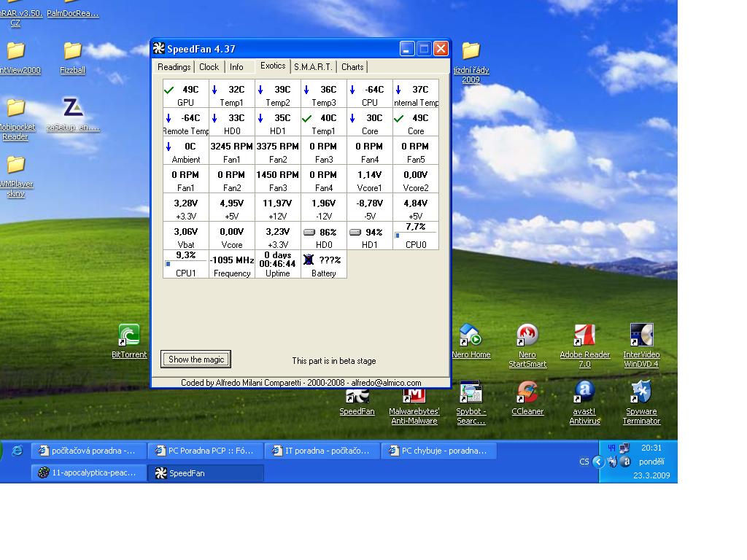Select the S.M.A.R.T. tab
This screenshot has height=560, width=747.
coord(313,67)
